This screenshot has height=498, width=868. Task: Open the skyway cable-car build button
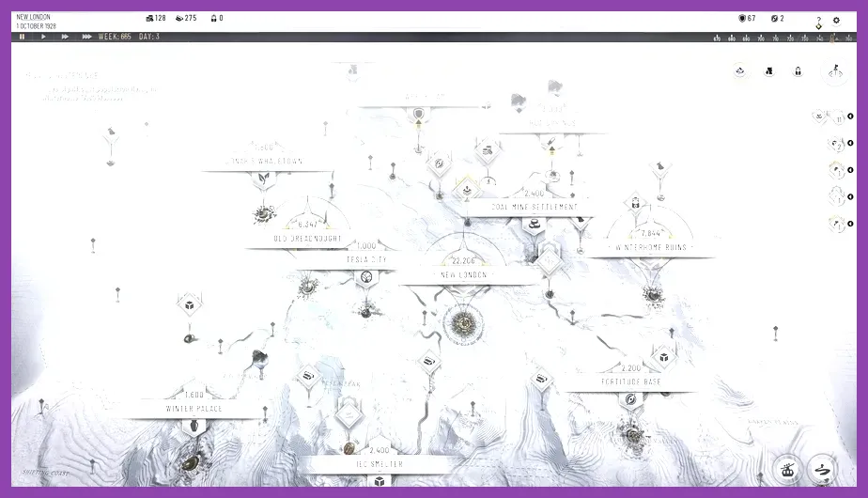pos(787,470)
